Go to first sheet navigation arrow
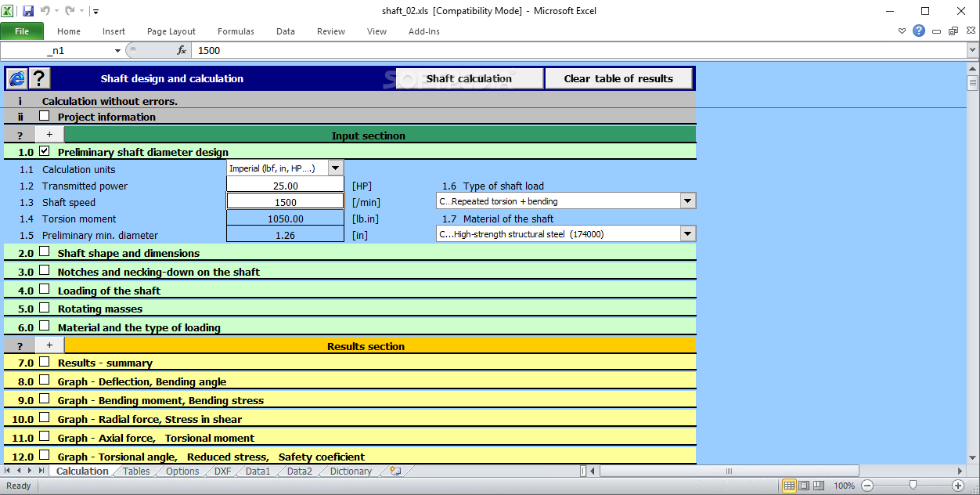Screen dimensions: 980x495 pos(8,471)
